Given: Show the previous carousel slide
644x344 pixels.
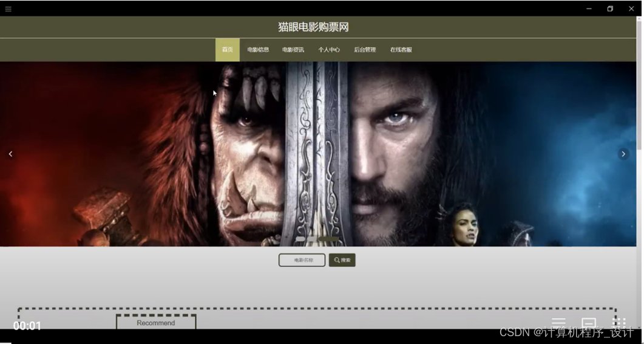Looking at the screenshot, I should pyautogui.click(x=11, y=154).
